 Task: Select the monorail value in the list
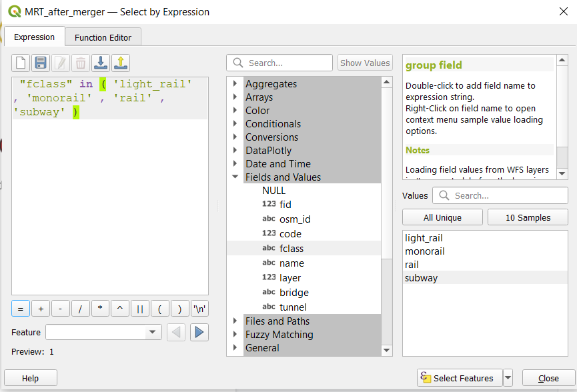424,251
